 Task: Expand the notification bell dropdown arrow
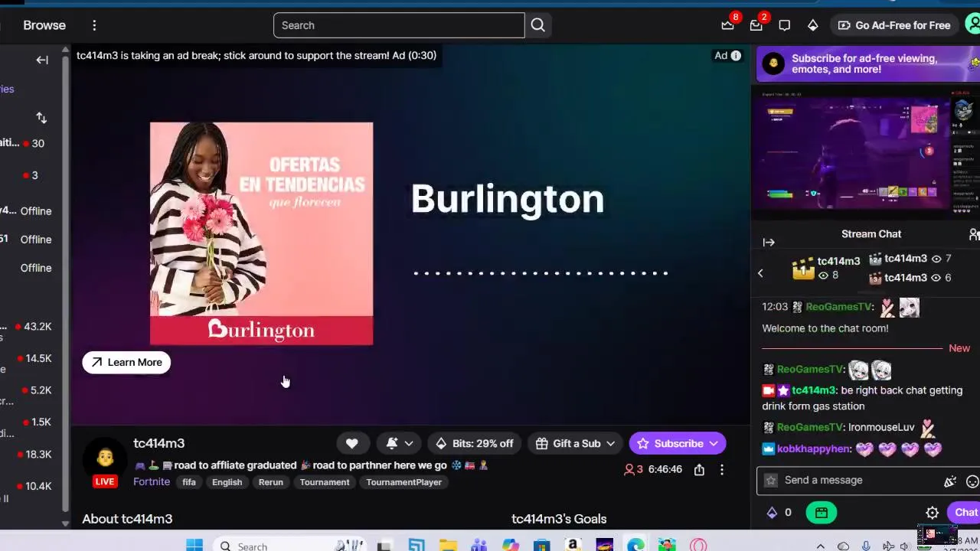[409, 443]
